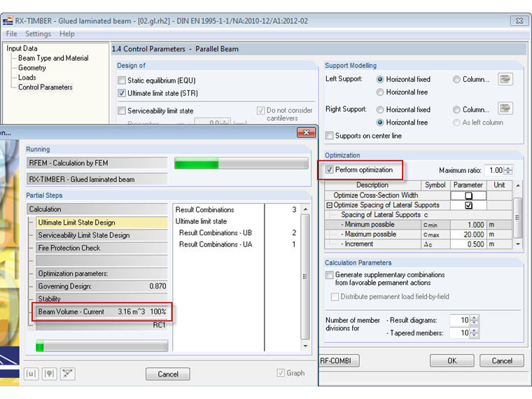532x399 pixels.
Task: Click the RX-TIMBER app icon in title bar
Action: point(8,20)
